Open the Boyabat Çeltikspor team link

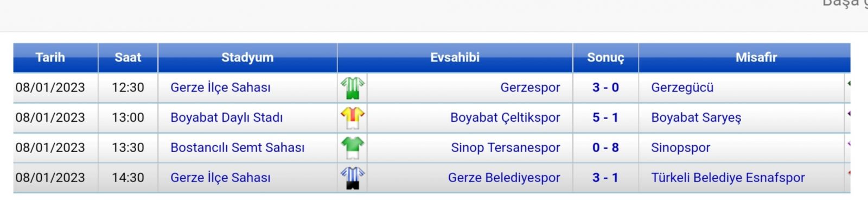tap(505, 117)
